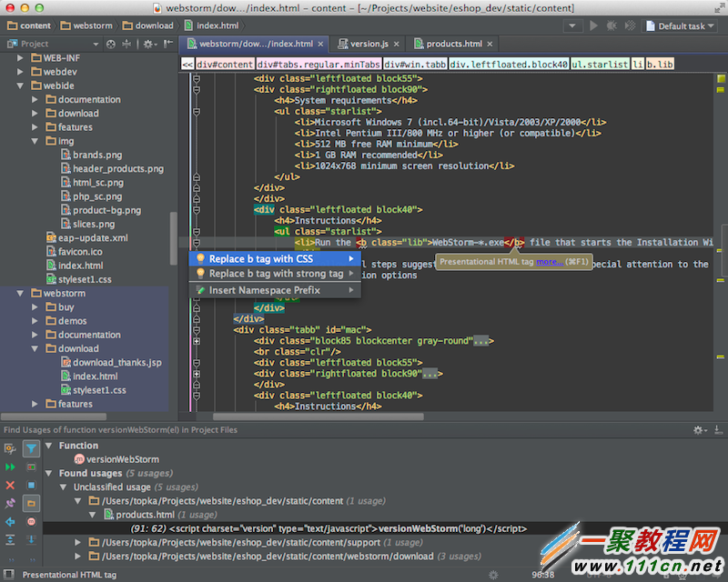Open Find Usages panel gear menu
Viewport: 728px width, 582px height.
click(700, 430)
